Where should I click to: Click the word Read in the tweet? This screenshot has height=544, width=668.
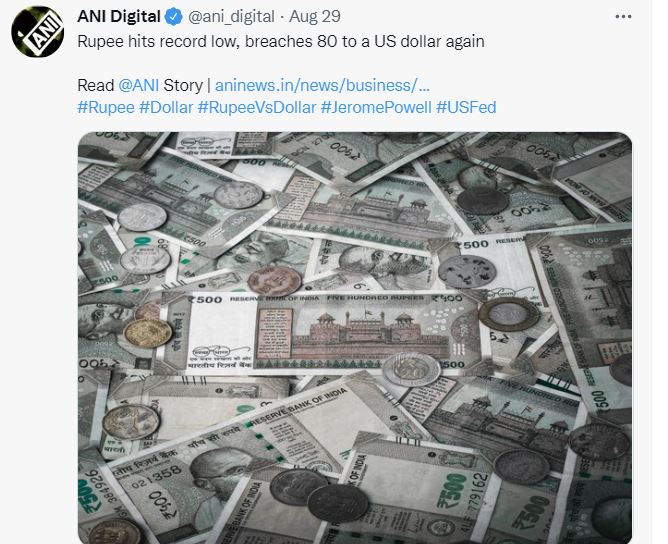(x=96, y=85)
